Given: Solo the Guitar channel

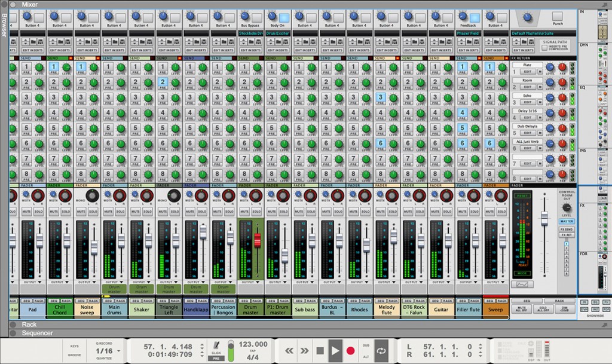Looking at the screenshot, I should [448, 212].
